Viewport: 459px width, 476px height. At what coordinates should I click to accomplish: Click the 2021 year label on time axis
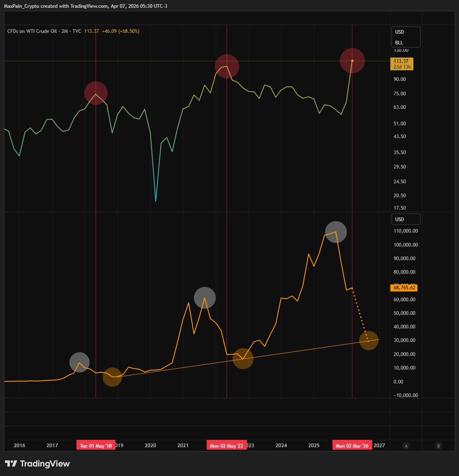(183, 445)
